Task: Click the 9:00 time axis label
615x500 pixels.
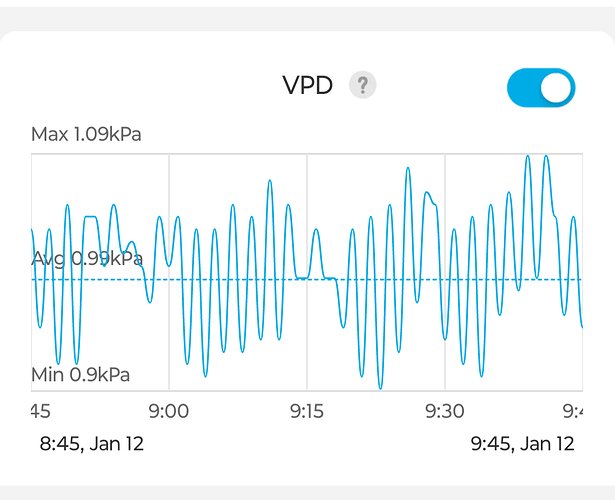Action: [x=168, y=411]
